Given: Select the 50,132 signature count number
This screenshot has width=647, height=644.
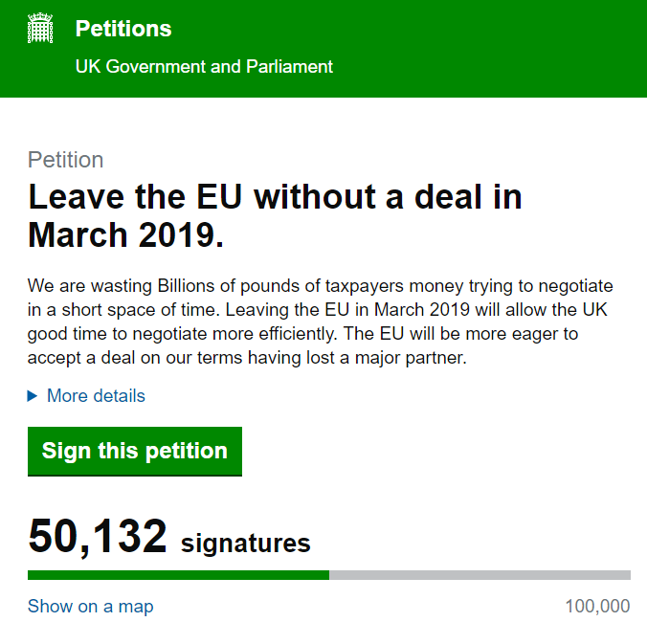Looking at the screenshot, I should pos(98,537).
